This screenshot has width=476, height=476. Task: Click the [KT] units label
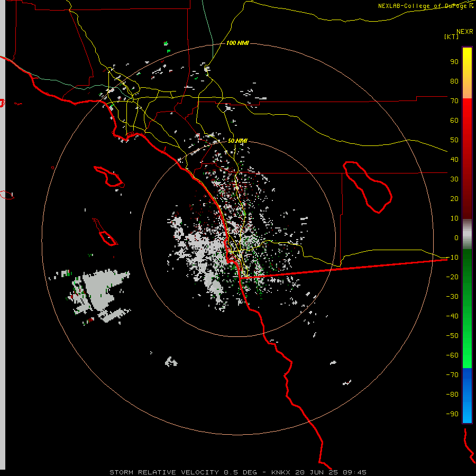pos(452,36)
